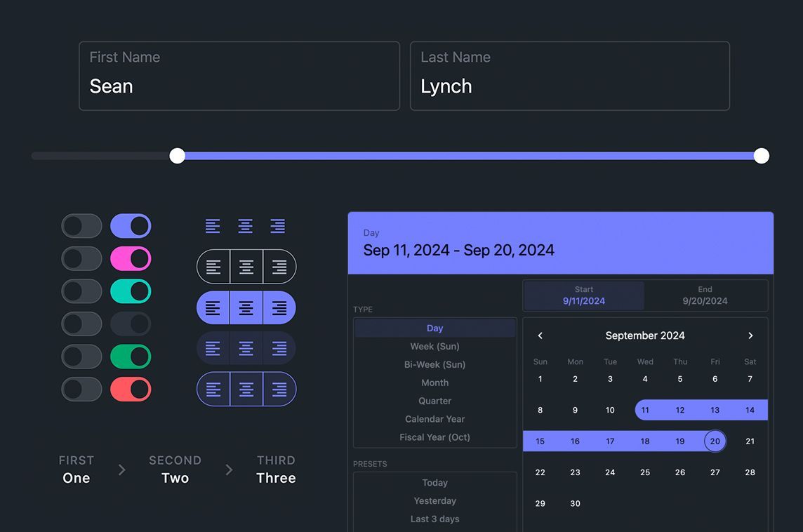Select the left-align icon in the dimmed segmented group
The width and height of the screenshot is (803, 532).
213,348
